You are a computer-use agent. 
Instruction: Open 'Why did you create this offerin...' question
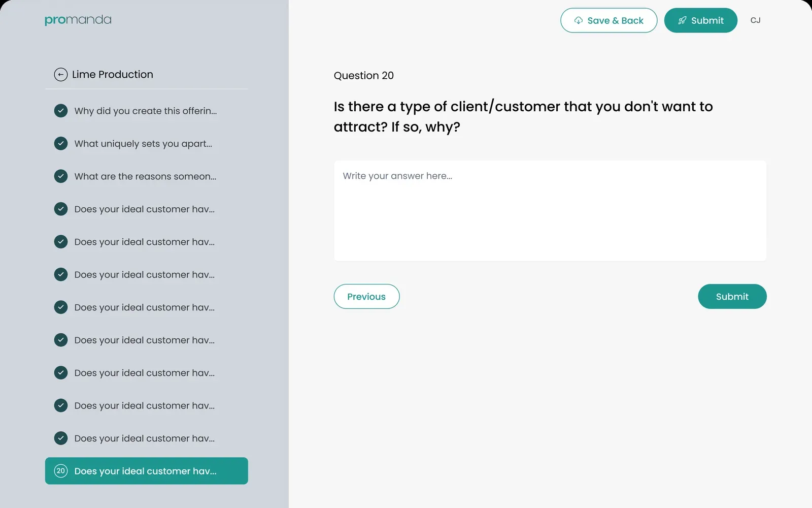tap(146, 111)
